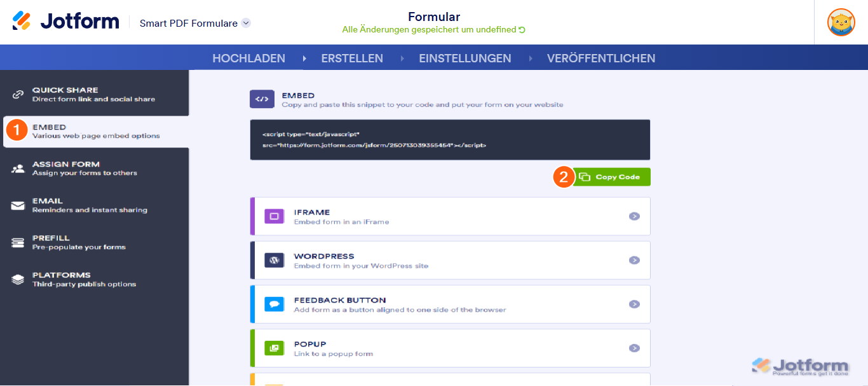Select the Email envelope icon
This screenshot has height=386, width=868.
click(18, 205)
